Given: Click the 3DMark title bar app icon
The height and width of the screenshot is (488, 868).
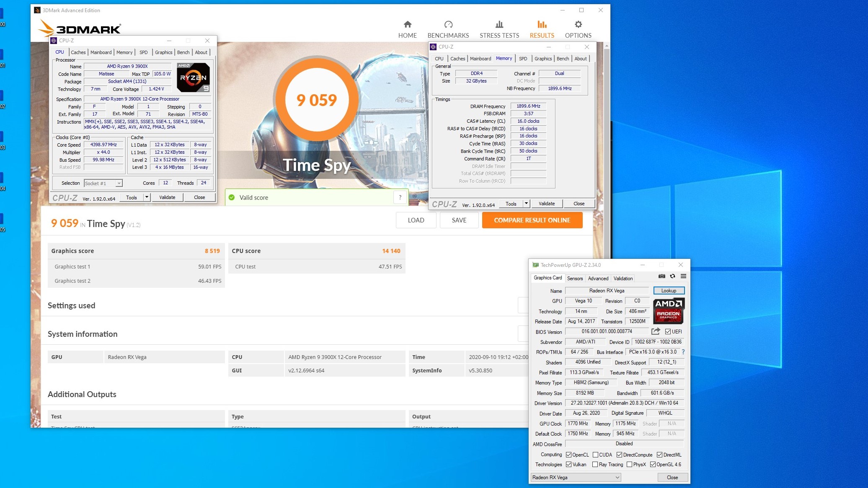Looking at the screenshot, I should pos(37,10).
